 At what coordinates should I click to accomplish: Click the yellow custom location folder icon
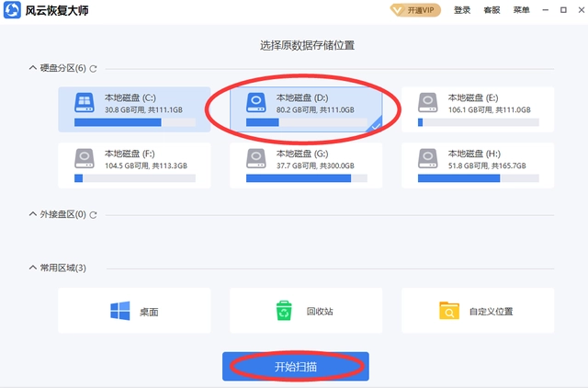(449, 311)
